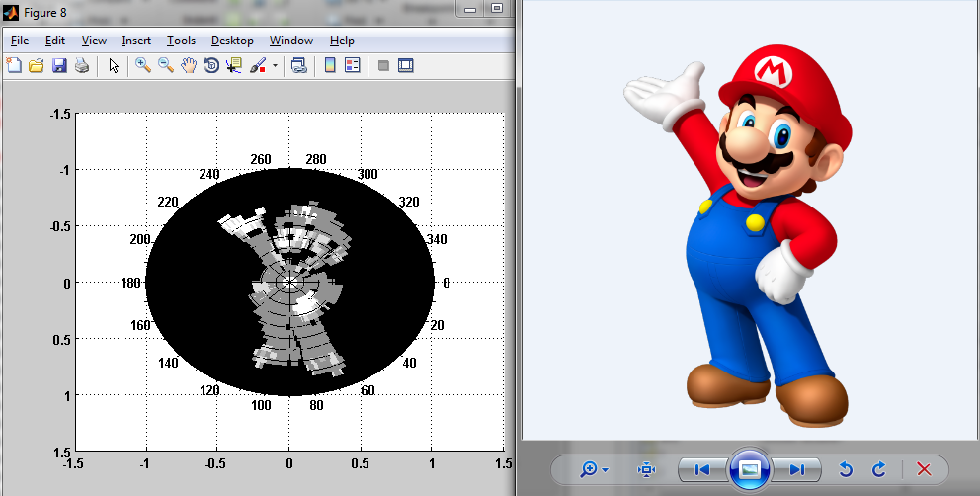
Task: Open the File menu
Action: click(x=20, y=41)
